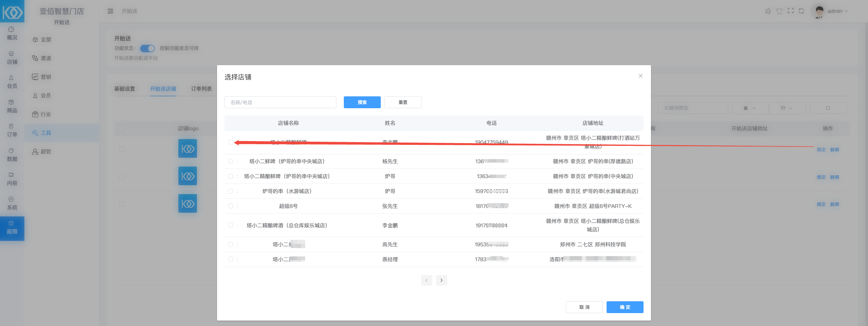Select radio button for 超级8号 store
The width and height of the screenshot is (868, 326).
231,206
